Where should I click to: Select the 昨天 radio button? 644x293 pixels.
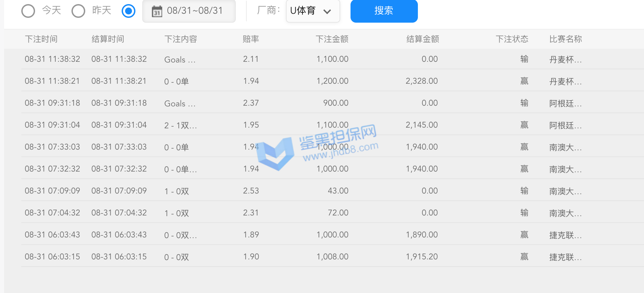point(78,11)
